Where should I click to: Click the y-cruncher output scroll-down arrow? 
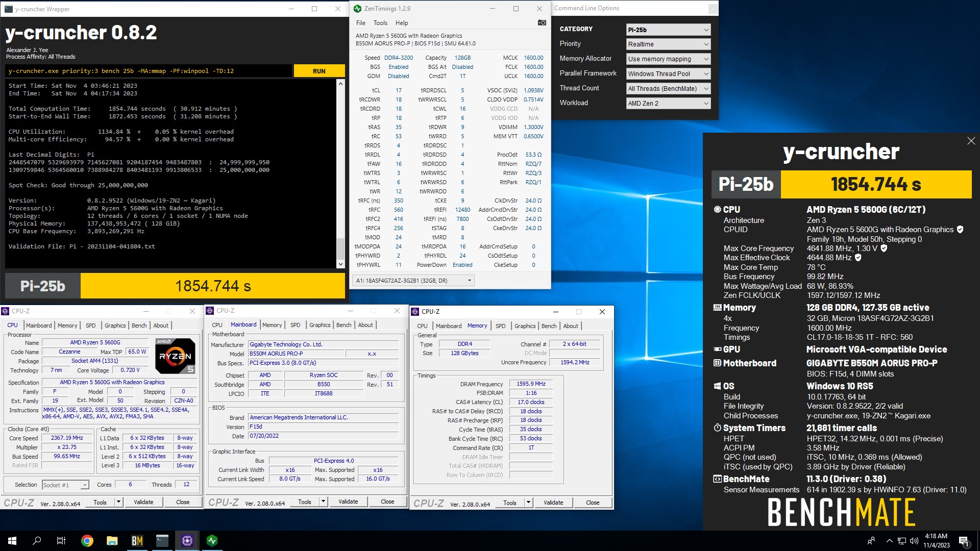tap(340, 264)
